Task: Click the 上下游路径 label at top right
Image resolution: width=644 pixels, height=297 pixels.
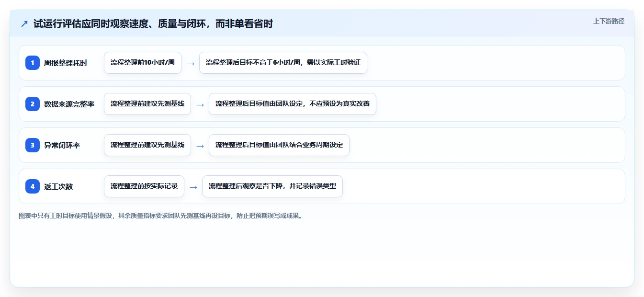Action: coord(609,21)
